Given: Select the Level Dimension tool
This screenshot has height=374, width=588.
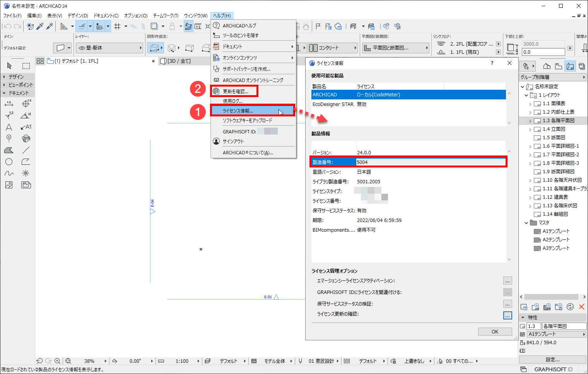Looking at the screenshot, I should click(26, 104).
